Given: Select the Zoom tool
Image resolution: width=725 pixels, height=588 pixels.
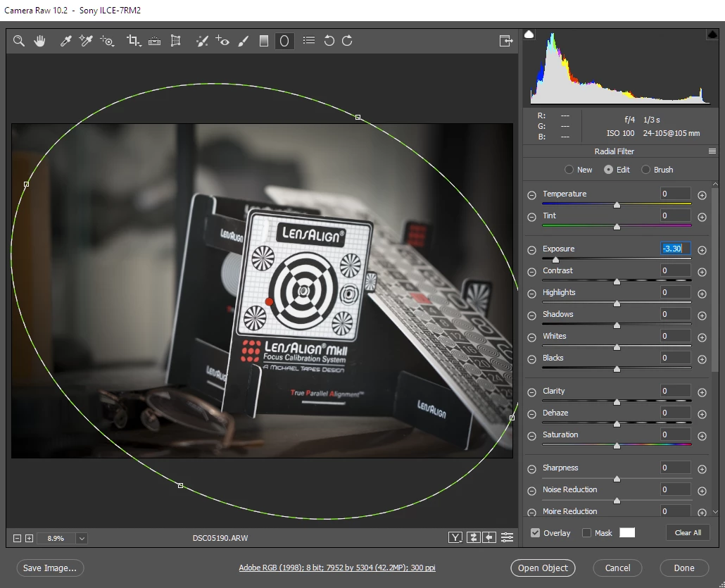Looking at the screenshot, I should [x=18, y=41].
